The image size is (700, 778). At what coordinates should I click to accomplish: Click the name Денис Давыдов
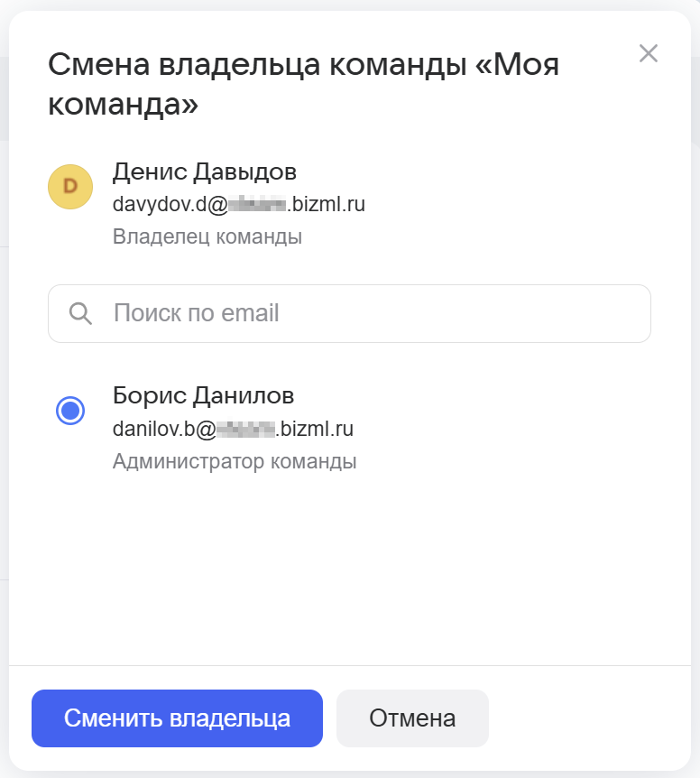204,171
